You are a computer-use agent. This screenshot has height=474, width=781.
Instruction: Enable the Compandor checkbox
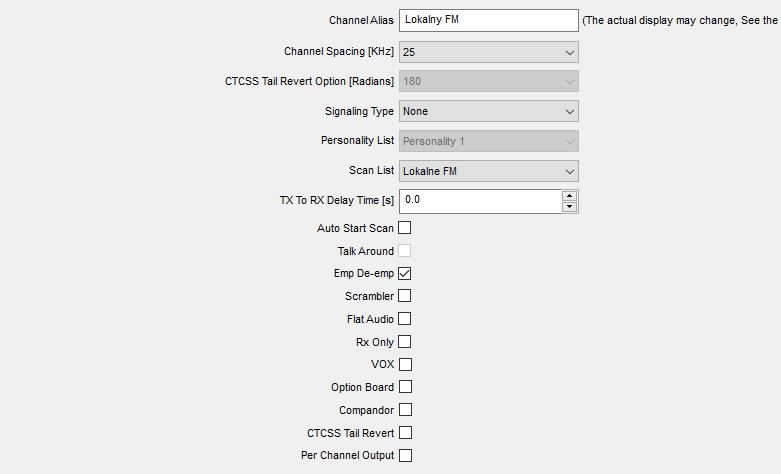405,410
